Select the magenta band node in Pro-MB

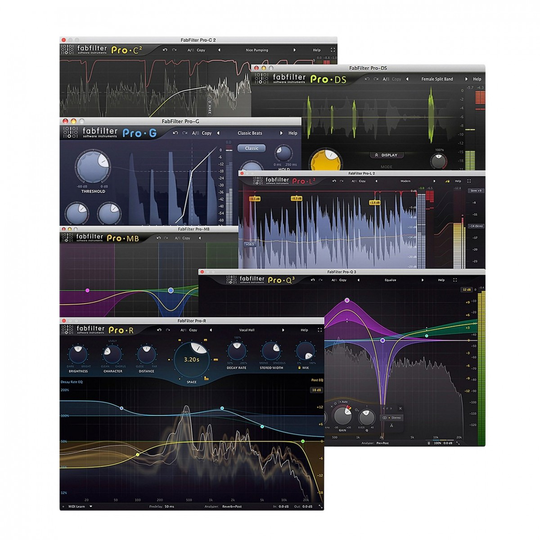coord(87,290)
